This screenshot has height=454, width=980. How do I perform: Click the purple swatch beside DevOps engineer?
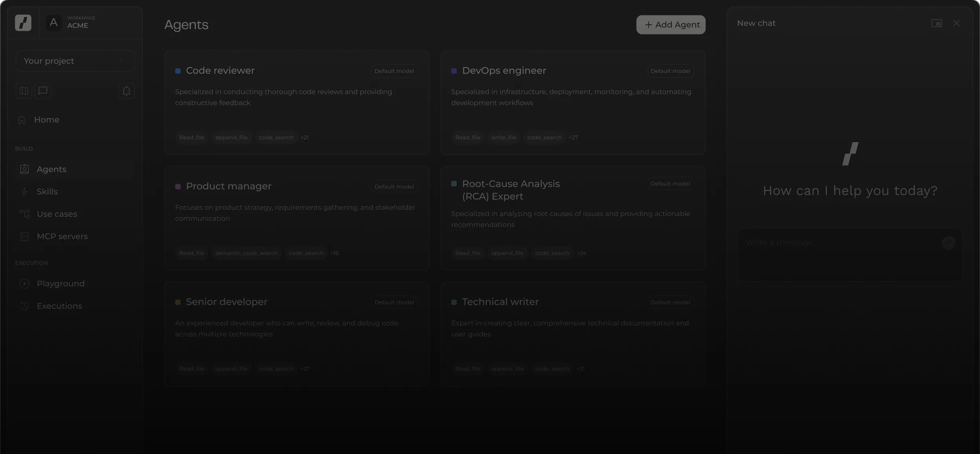click(454, 71)
